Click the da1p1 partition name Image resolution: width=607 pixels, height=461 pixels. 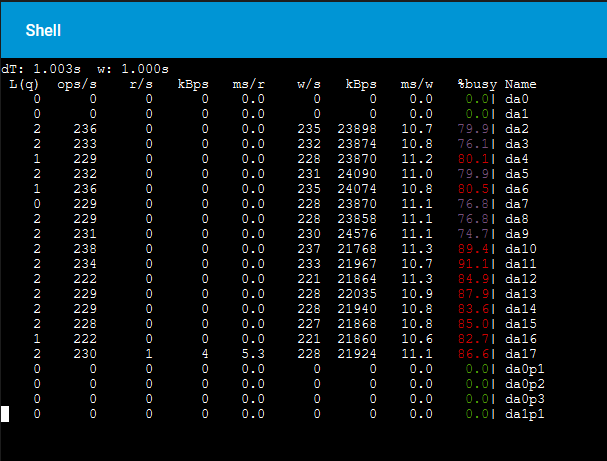click(525, 415)
